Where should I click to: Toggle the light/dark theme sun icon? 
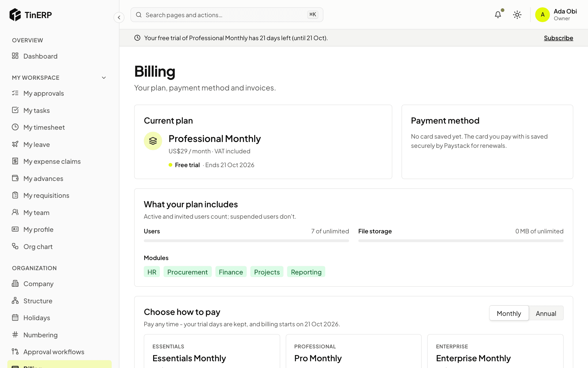point(517,15)
